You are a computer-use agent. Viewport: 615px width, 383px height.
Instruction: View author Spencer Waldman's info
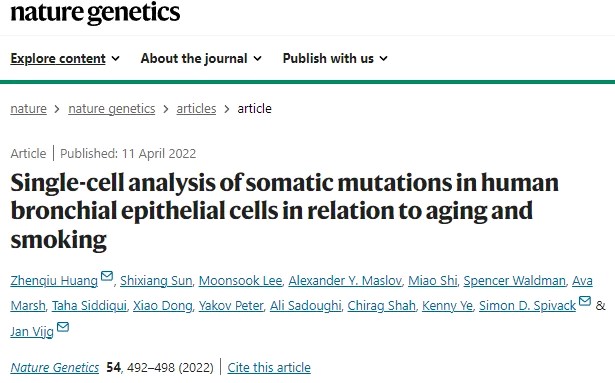point(515,281)
